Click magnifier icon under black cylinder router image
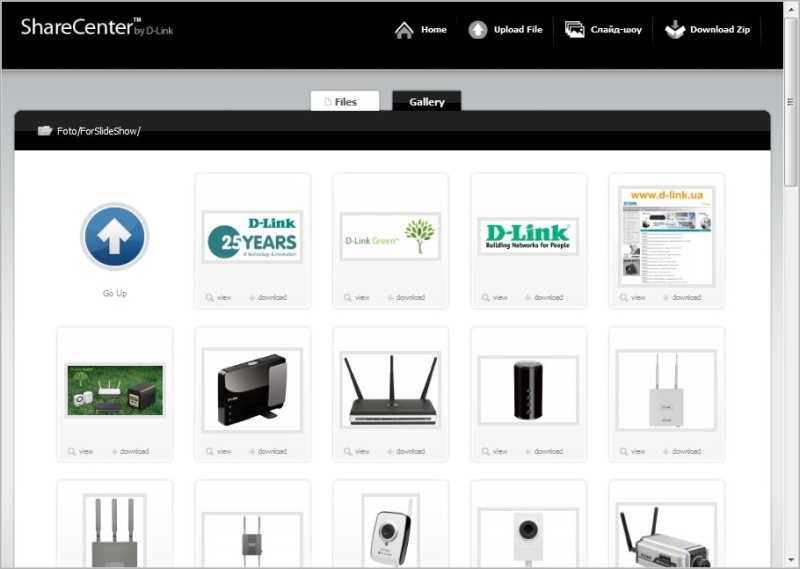The width and height of the screenshot is (800, 569). tap(486, 452)
